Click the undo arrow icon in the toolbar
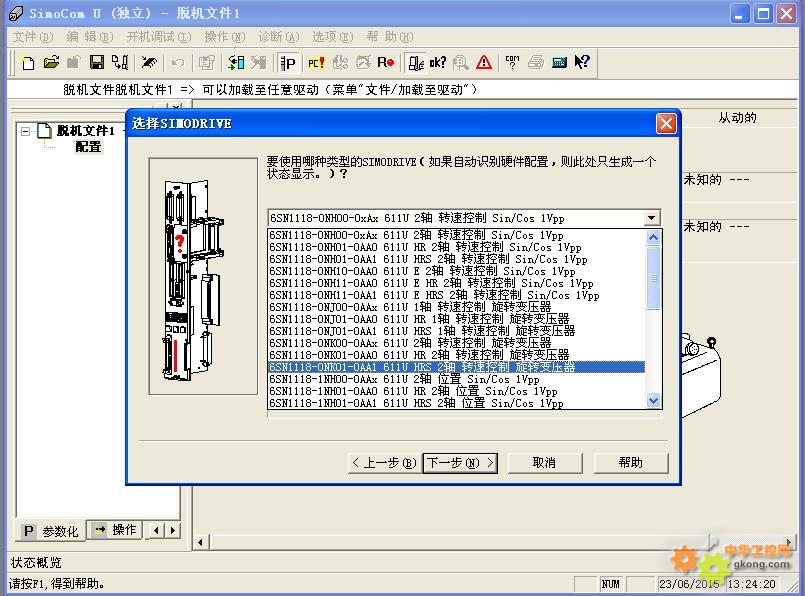The height and width of the screenshot is (596, 805). pos(178,63)
